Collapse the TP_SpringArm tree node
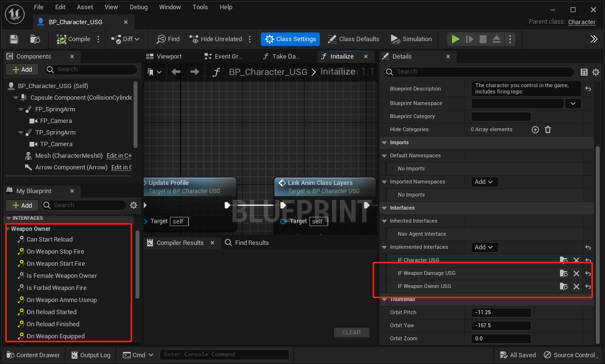Screen dimensions: 605x364 21,133
